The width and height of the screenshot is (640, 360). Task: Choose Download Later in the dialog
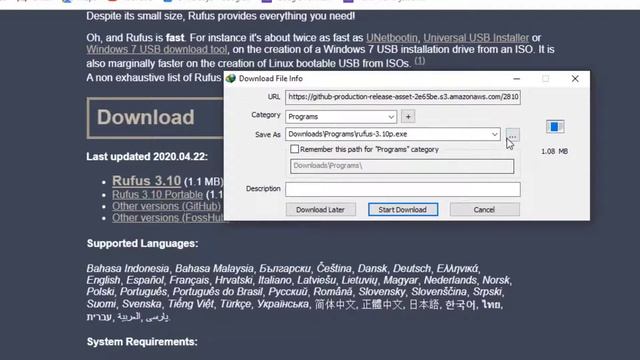point(320,209)
